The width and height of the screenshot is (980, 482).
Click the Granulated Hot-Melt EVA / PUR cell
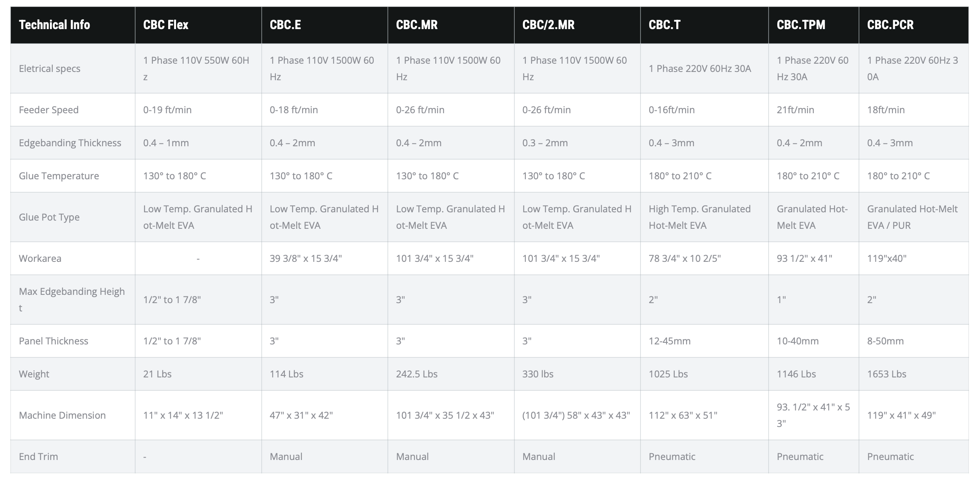coord(912,217)
